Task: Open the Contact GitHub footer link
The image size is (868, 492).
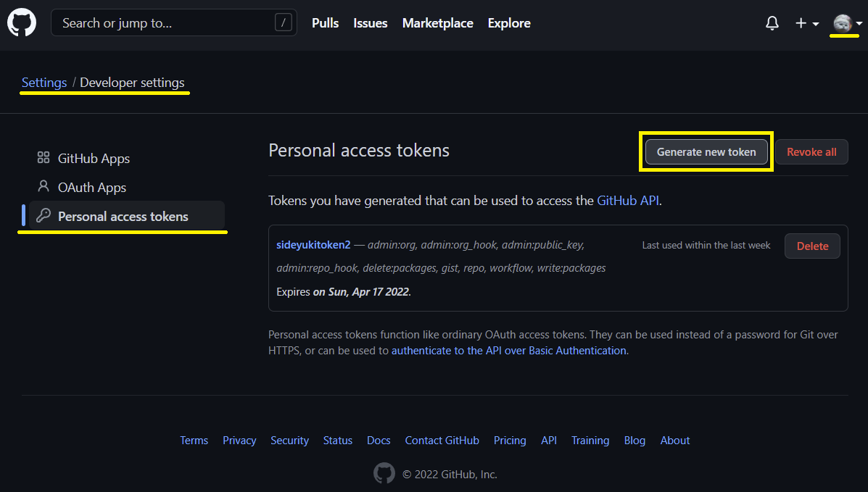Action: click(x=442, y=441)
